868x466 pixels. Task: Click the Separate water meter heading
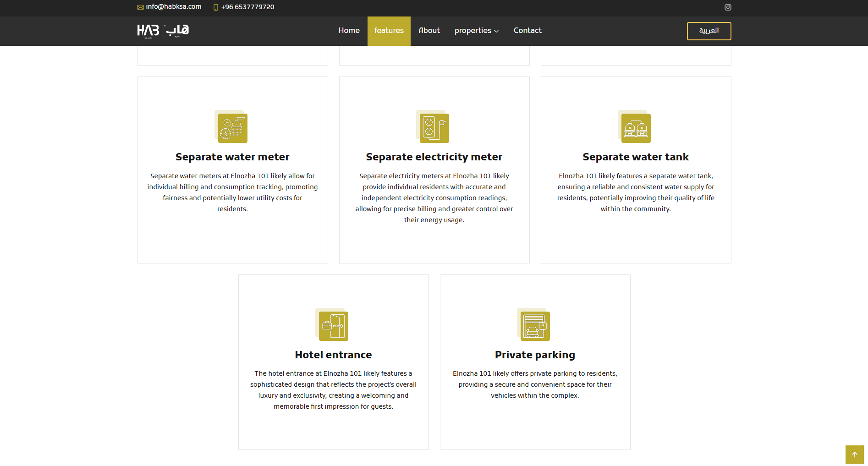click(232, 157)
